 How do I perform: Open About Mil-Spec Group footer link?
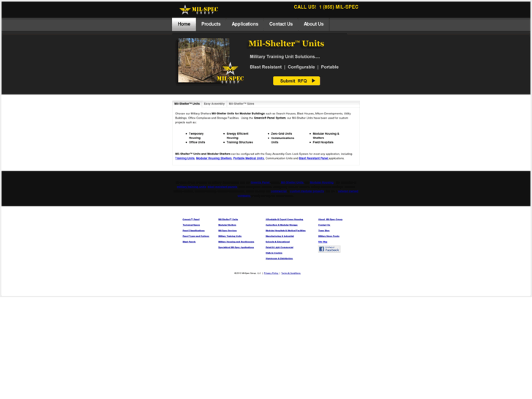[331, 220]
